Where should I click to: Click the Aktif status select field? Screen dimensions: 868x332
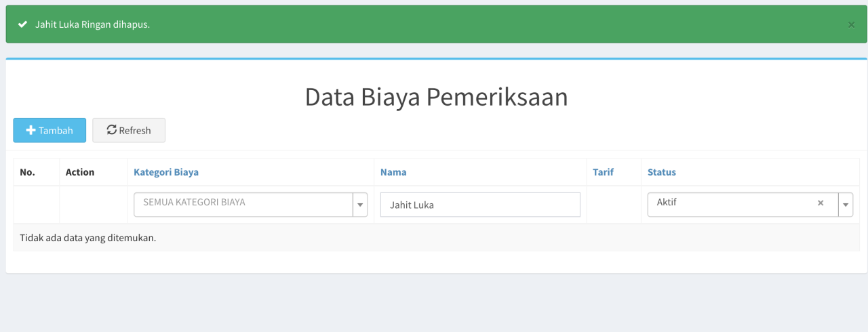(732, 204)
